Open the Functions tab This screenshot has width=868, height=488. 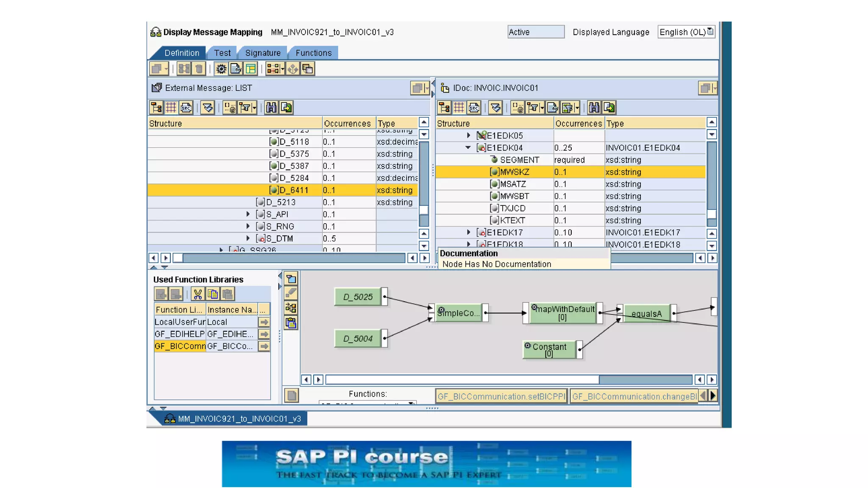tap(313, 53)
